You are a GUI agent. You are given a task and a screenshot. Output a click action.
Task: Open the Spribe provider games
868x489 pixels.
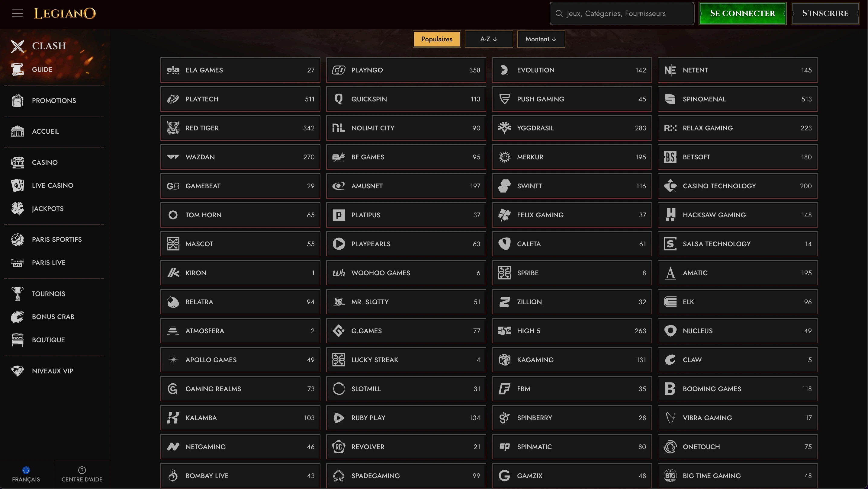(572, 273)
